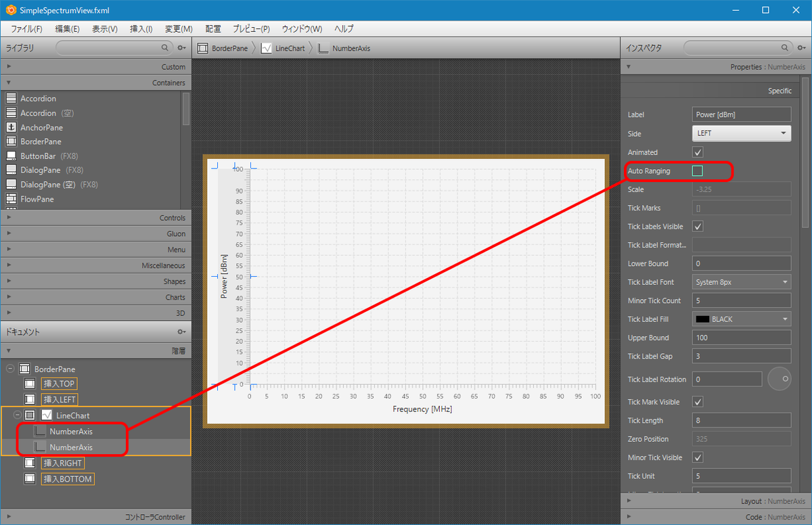
Task: Expand the Charts library section
Action: [95, 297]
